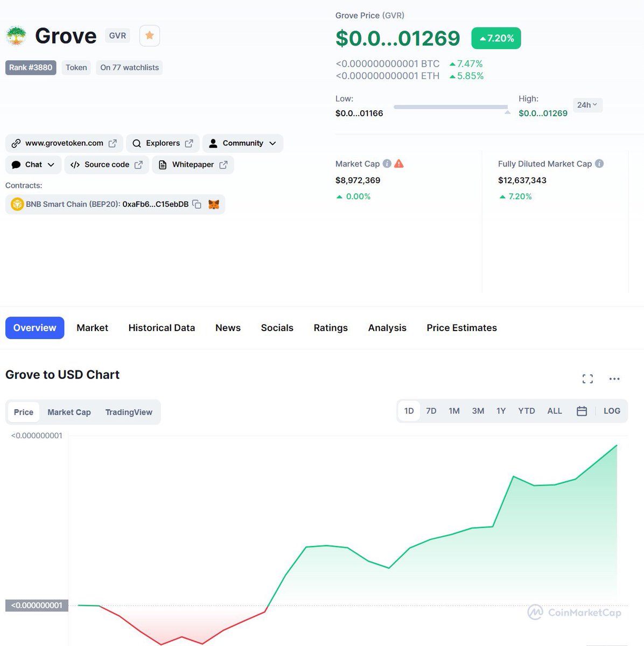Open the chart more-options menu

(x=614, y=378)
